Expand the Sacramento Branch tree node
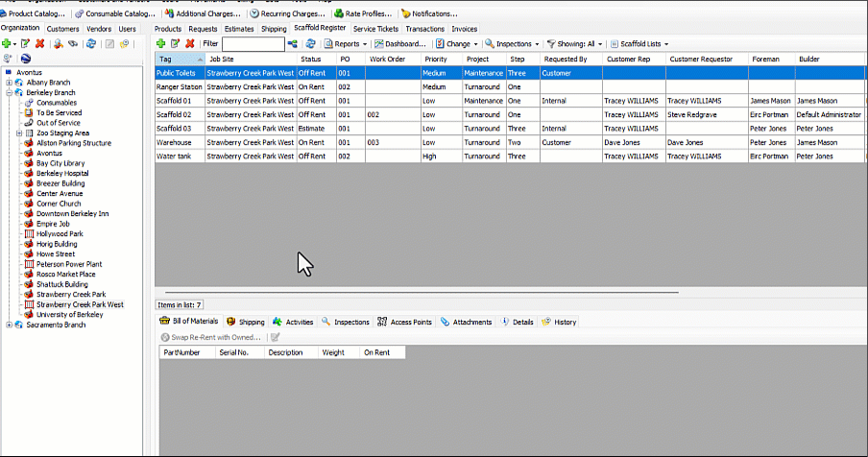This screenshot has width=868, height=457. click(x=9, y=325)
